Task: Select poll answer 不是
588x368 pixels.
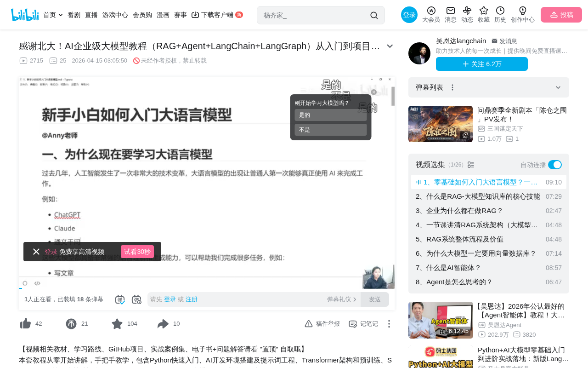Action: (x=331, y=130)
